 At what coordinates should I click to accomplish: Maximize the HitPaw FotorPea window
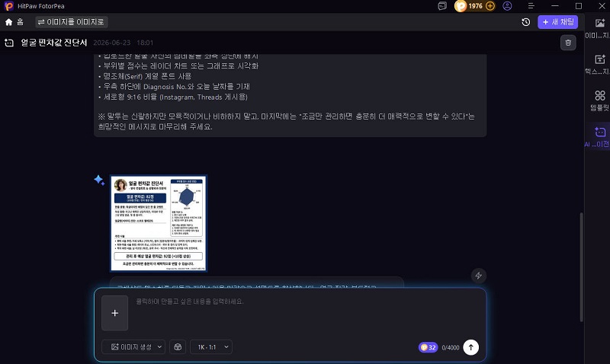click(579, 6)
